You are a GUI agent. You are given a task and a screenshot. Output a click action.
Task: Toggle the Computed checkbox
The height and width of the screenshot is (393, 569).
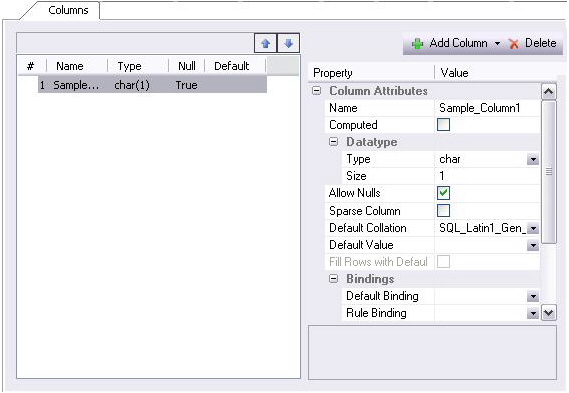(x=443, y=124)
